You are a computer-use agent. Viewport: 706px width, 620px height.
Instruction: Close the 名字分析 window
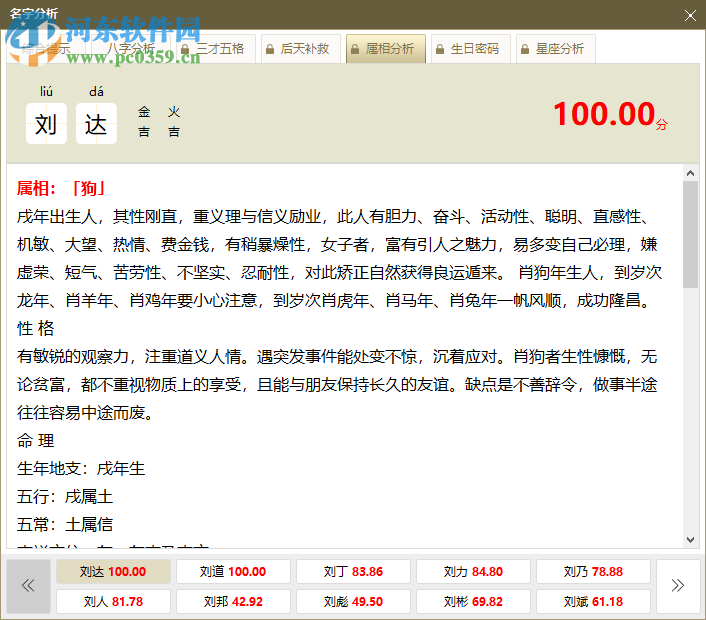pos(690,15)
